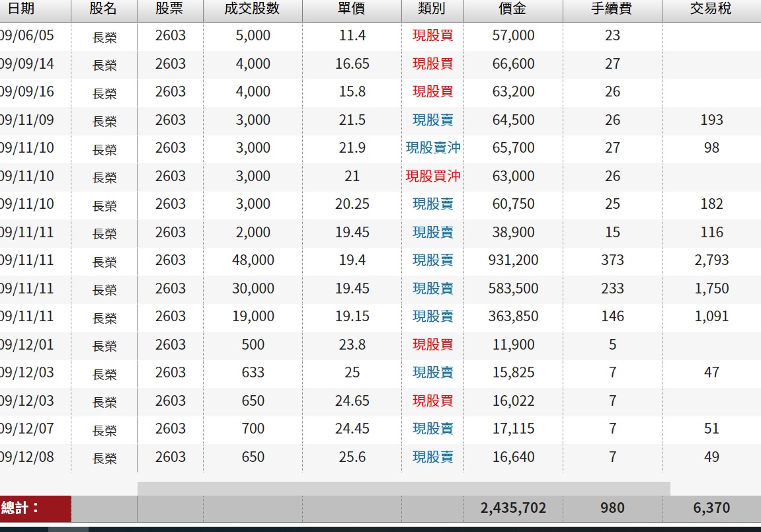Select the tax value 98
This screenshot has height=532, width=761.
(x=711, y=148)
